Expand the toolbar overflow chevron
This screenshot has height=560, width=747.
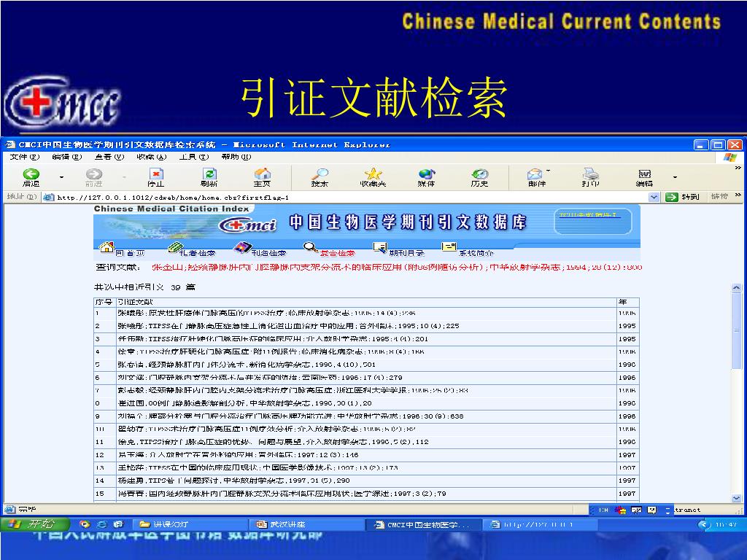(738, 168)
